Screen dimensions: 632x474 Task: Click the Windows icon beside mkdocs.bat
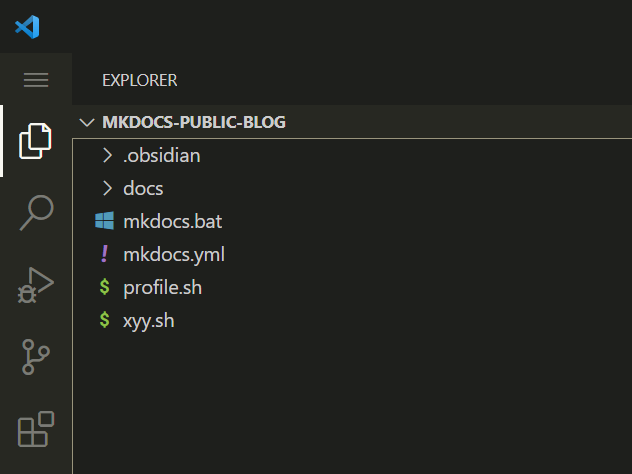click(x=104, y=221)
